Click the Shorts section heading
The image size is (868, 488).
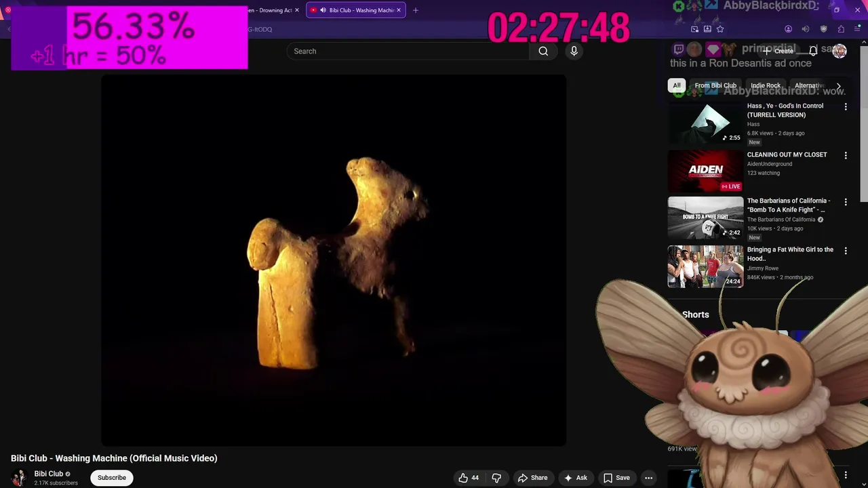click(696, 314)
